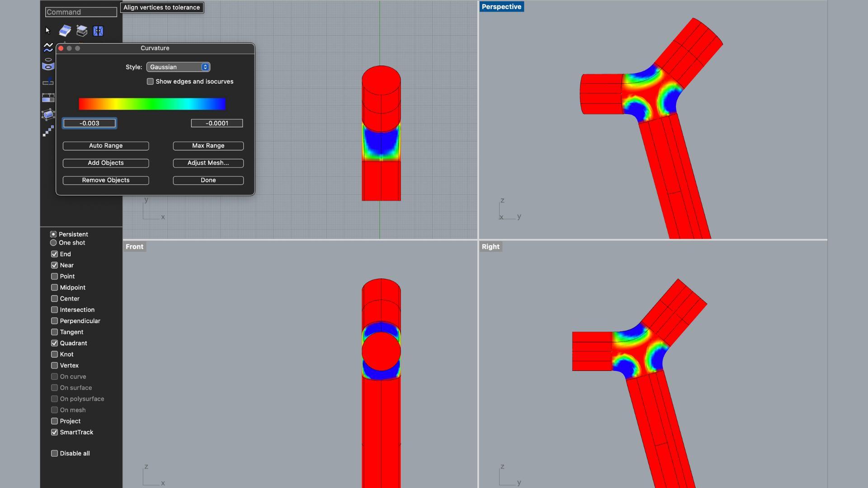Click the dimension ruler icon in sidebar
The image size is (868, 488).
pos(48,97)
